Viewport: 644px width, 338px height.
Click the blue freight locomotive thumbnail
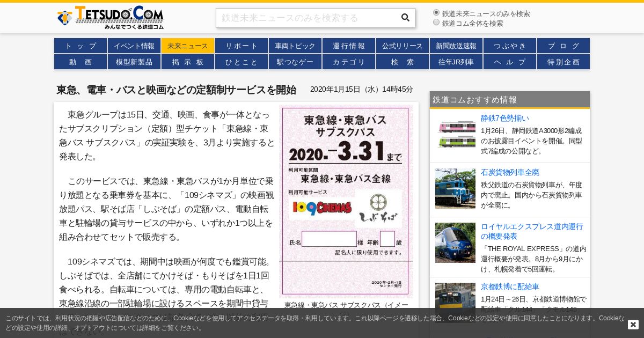pyautogui.click(x=455, y=188)
